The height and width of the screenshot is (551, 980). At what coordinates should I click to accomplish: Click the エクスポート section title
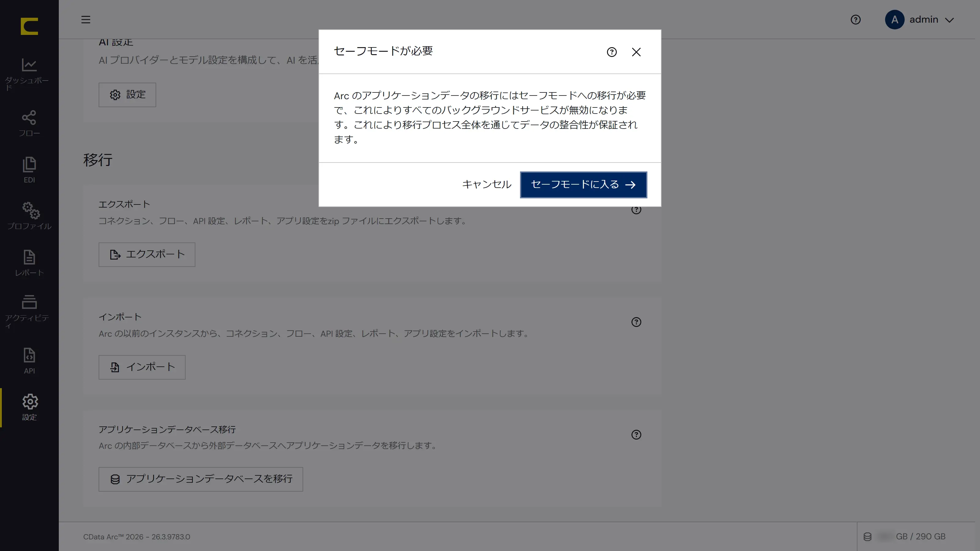[124, 204]
